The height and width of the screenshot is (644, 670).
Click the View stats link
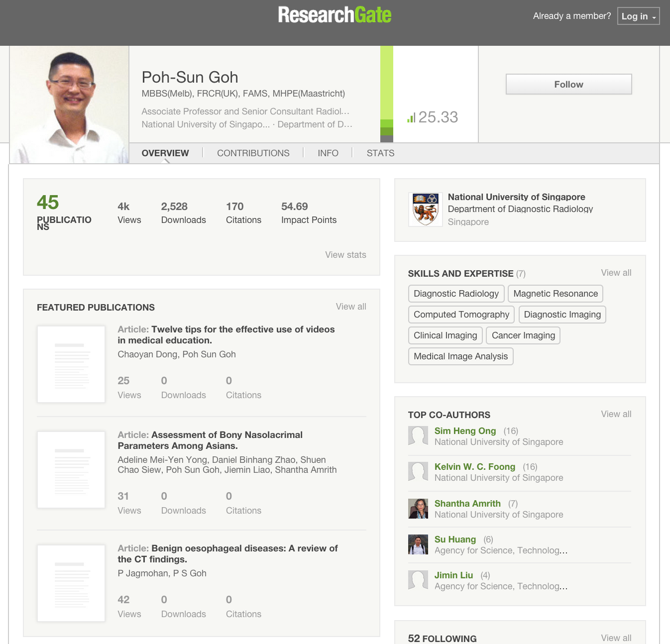tap(345, 255)
